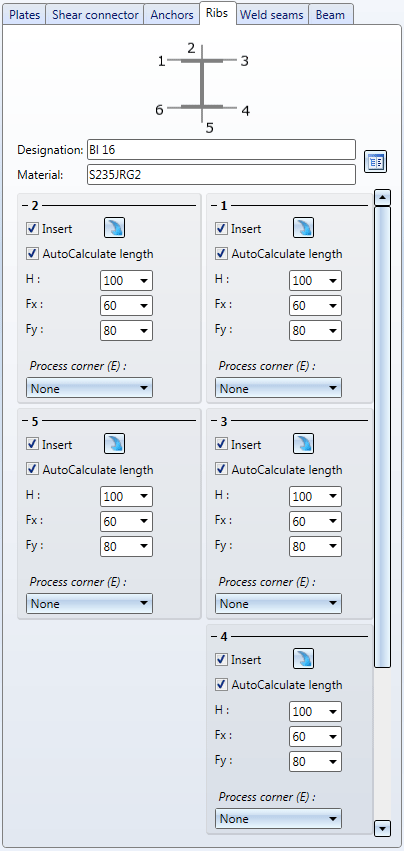The image size is (404, 851).
Task: Open the H dropdown in rib 2
Action: coord(127,281)
